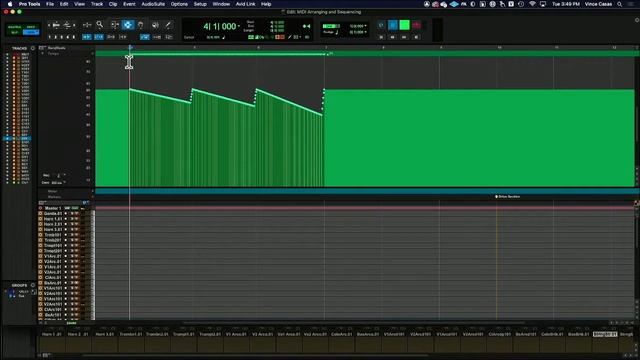Open the Setup menu
The height and width of the screenshot is (360, 640).
pos(200,4)
